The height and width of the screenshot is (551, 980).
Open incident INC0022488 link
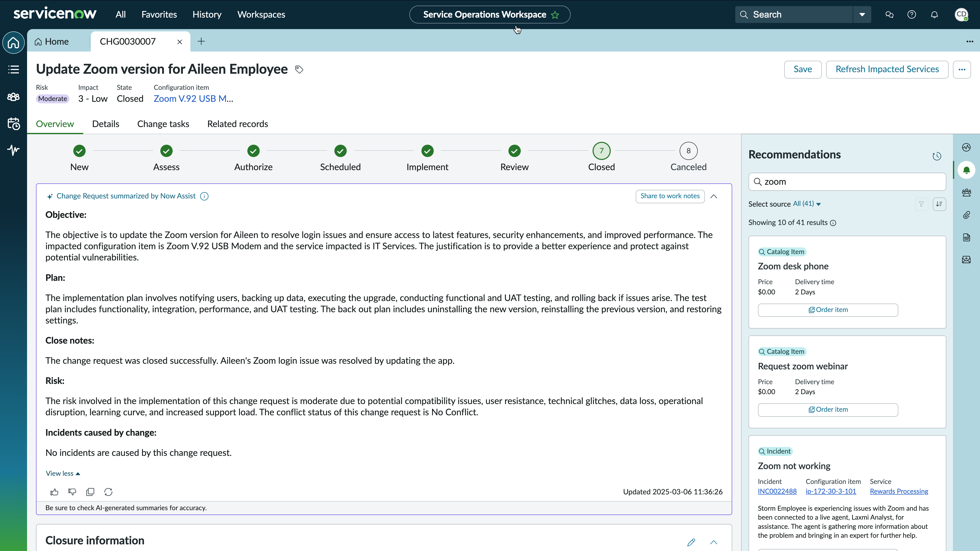[777, 491]
